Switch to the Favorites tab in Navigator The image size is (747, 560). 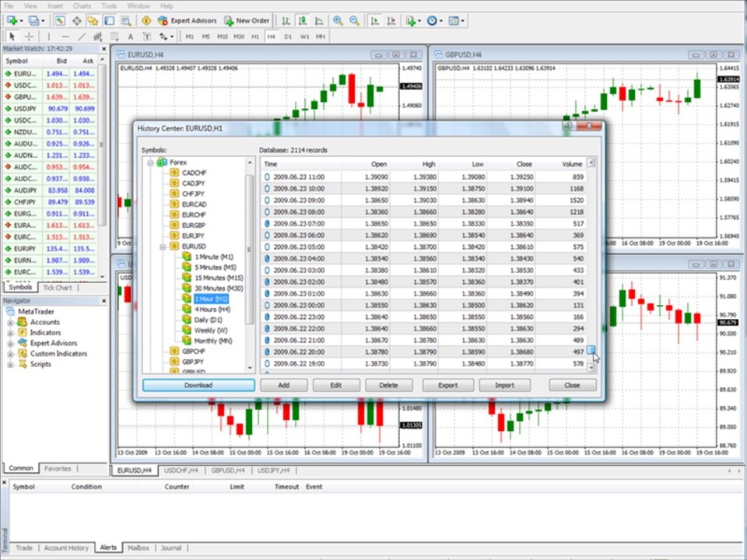point(58,468)
